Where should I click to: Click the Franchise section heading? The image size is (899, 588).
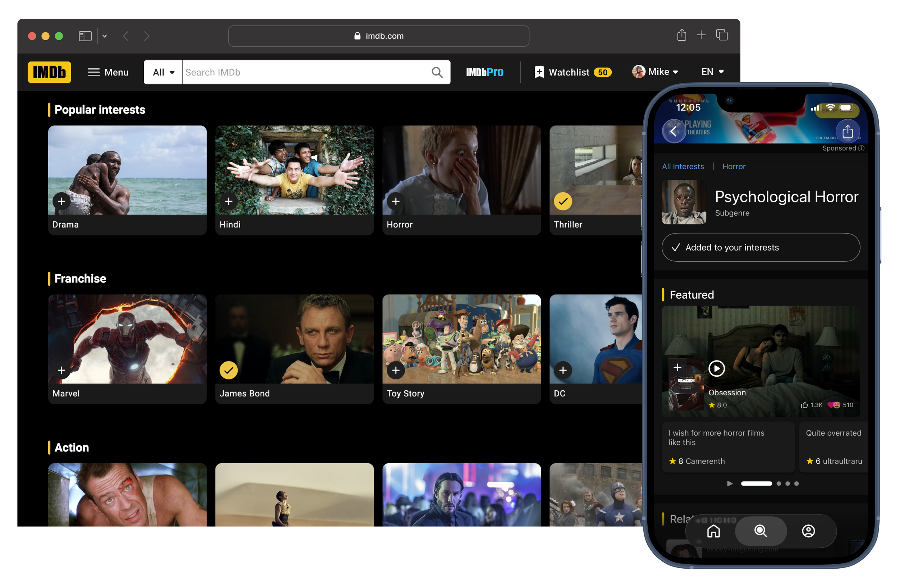point(80,278)
